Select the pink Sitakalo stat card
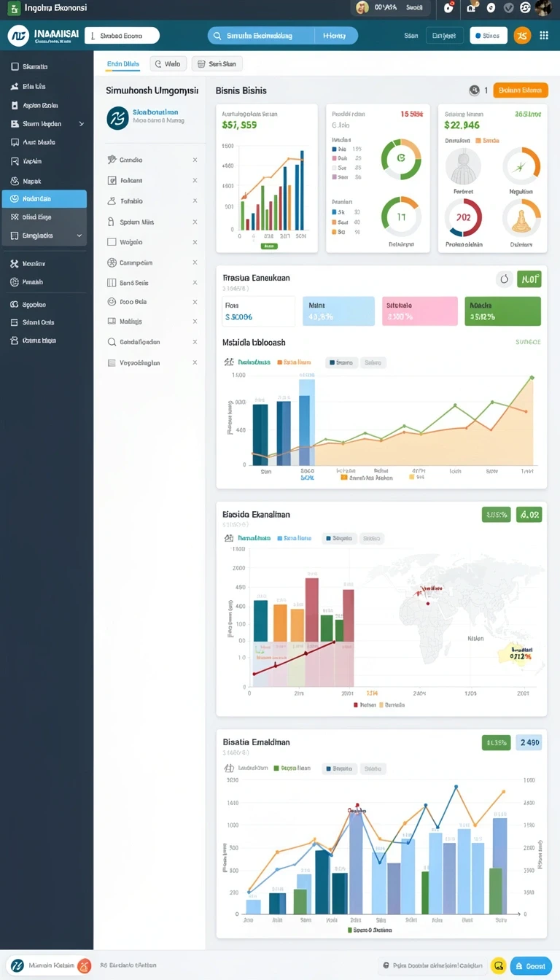Viewport: 560px width, 980px height. click(x=420, y=311)
